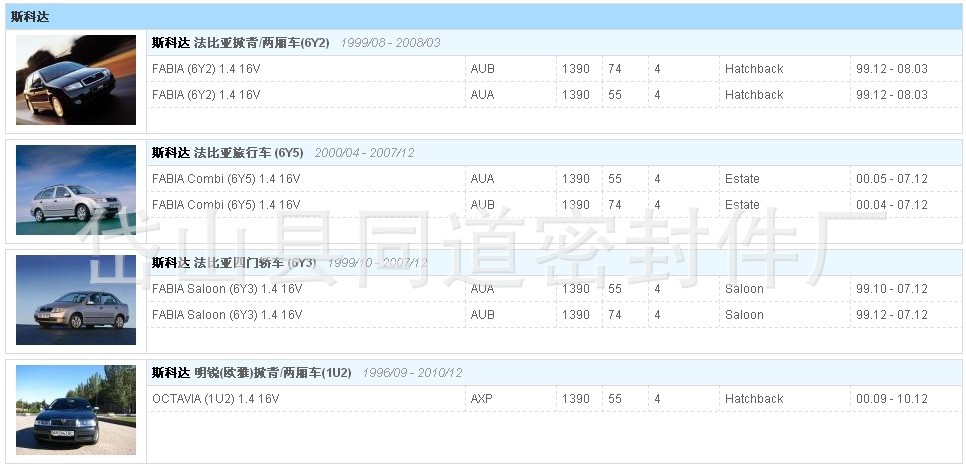
Task: Click engine code AUA in the Fabia hatchback section
Action: (482, 95)
